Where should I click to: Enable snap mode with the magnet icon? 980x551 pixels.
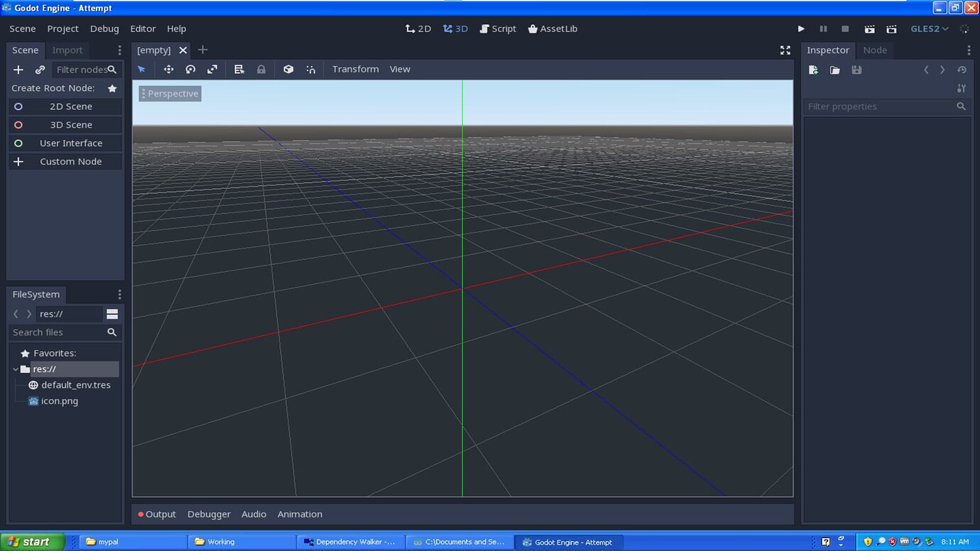[x=311, y=69]
